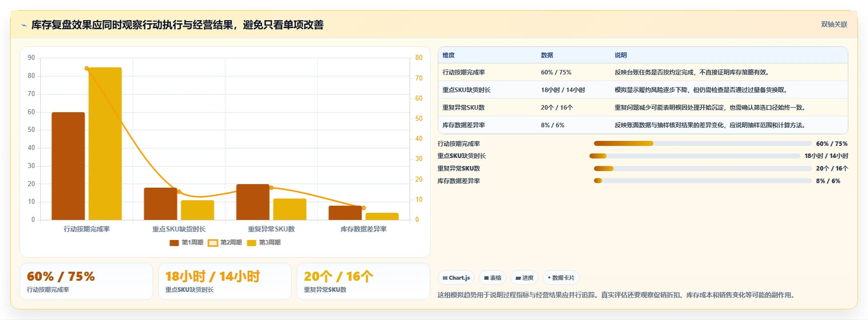Open the 60% / 75% KPI card

click(x=86, y=281)
